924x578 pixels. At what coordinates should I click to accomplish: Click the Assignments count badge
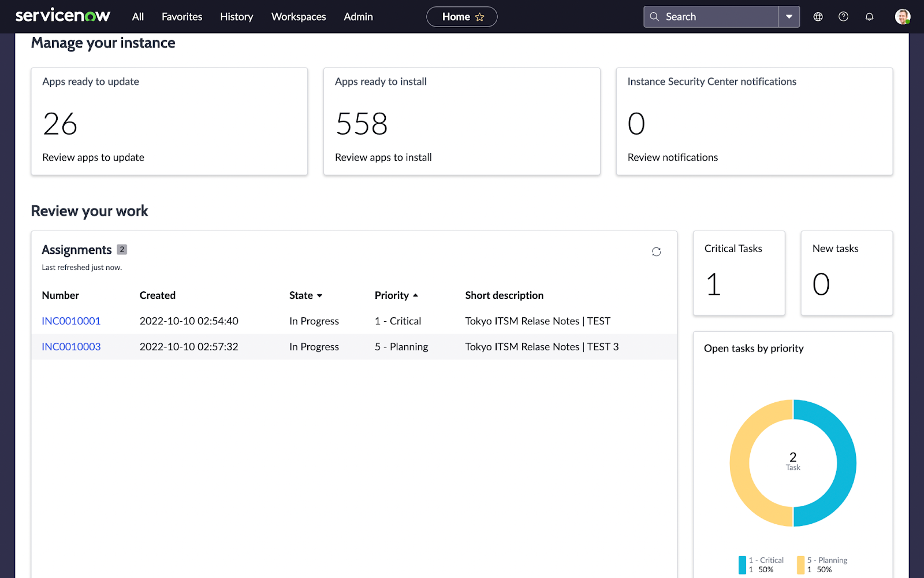click(x=122, y=250)
